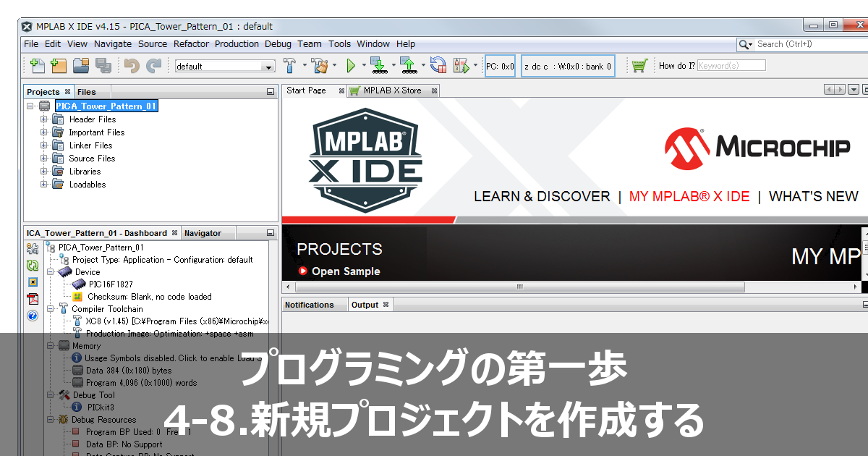Close the Output tab

point(386,305)
